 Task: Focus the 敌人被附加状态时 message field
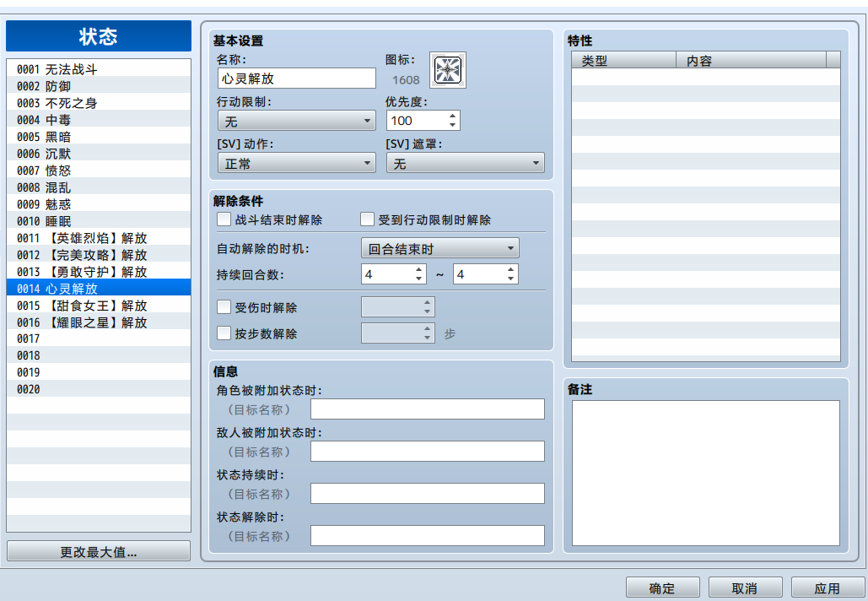tap(428, 452)
